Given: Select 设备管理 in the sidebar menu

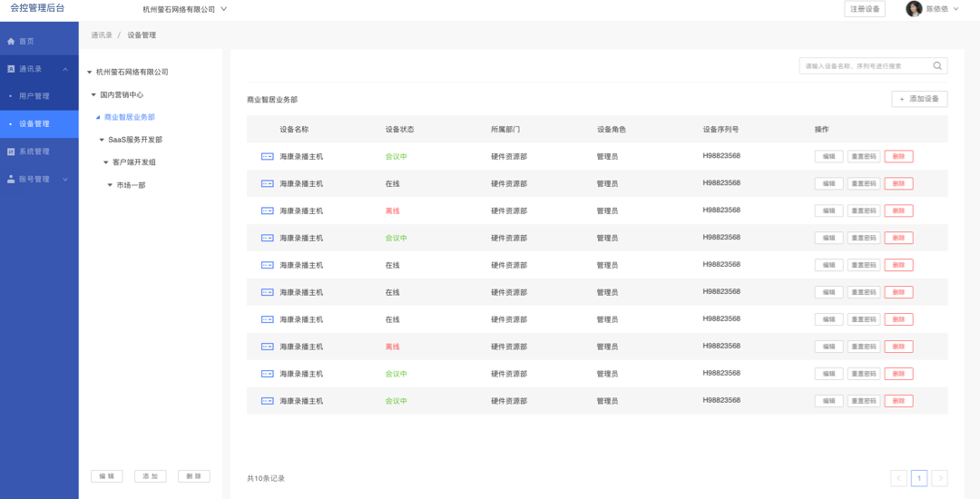Looking at the screenshot, I should (34, 124).
